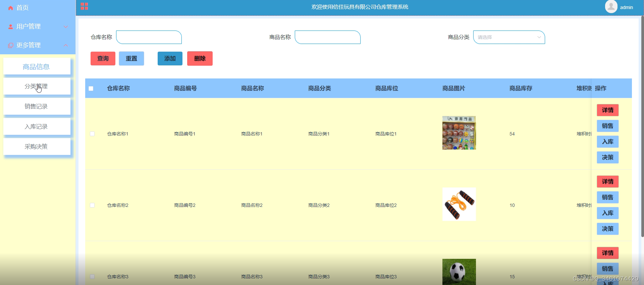
Task: Click 销售 for 商品名称1 row
Action: tap(607, 126)
